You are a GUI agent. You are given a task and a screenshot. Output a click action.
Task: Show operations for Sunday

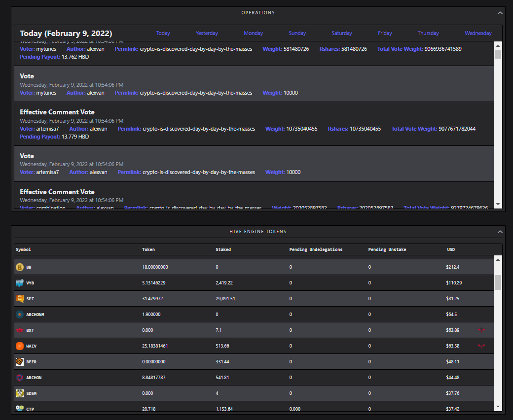coord(297,33)
